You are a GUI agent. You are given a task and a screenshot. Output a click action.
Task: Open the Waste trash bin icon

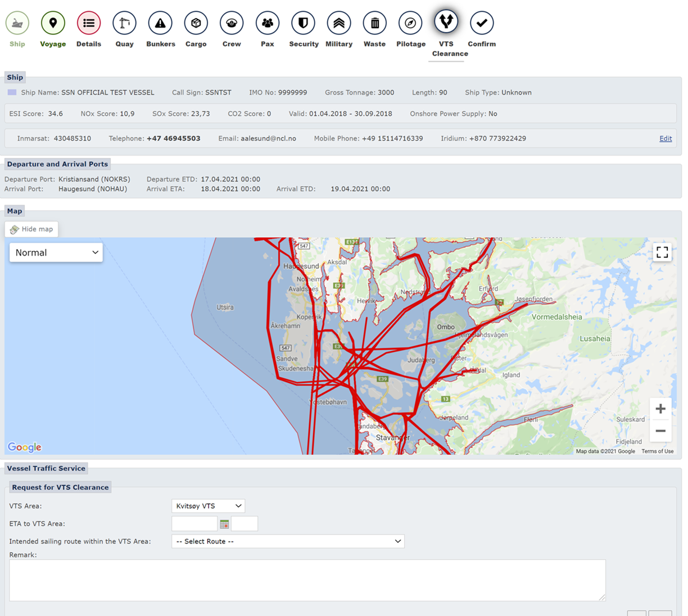(x=374, y=24)
